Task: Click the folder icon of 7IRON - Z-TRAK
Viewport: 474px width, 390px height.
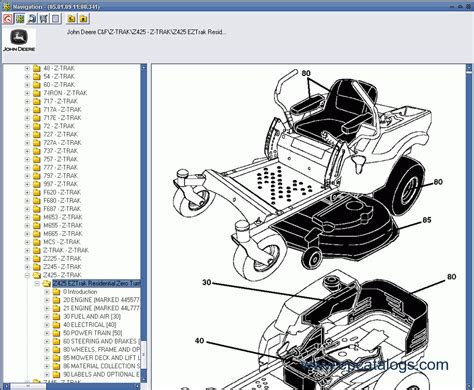Action: 37,93
